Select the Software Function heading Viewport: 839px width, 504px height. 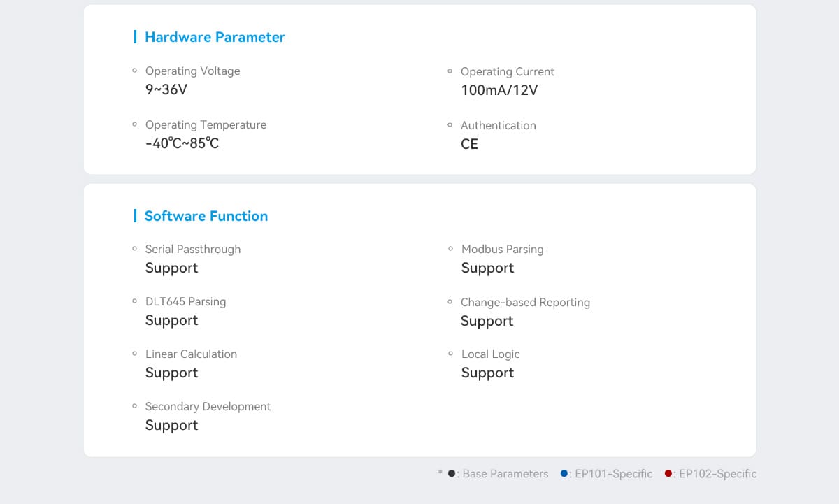click(x=206, y=216)
